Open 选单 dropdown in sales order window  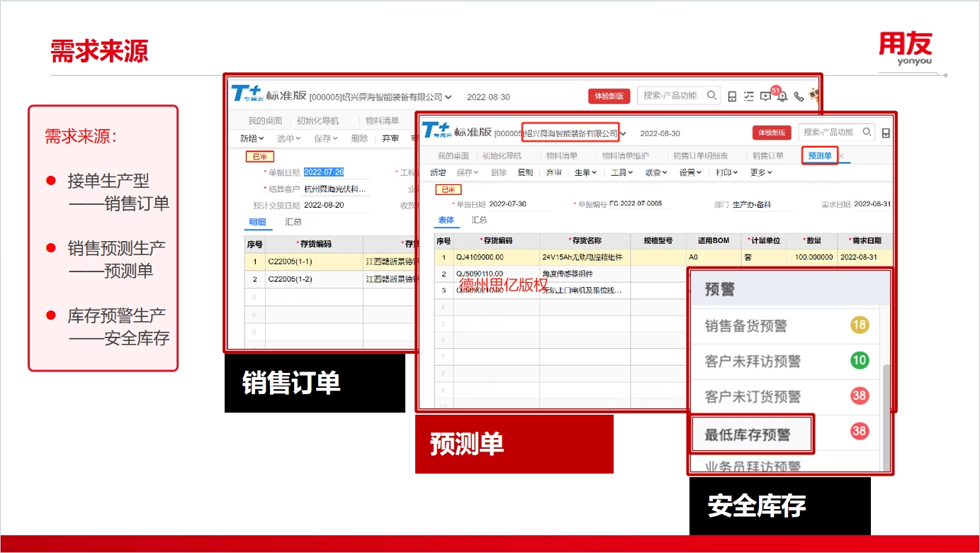tap(288, 138)
